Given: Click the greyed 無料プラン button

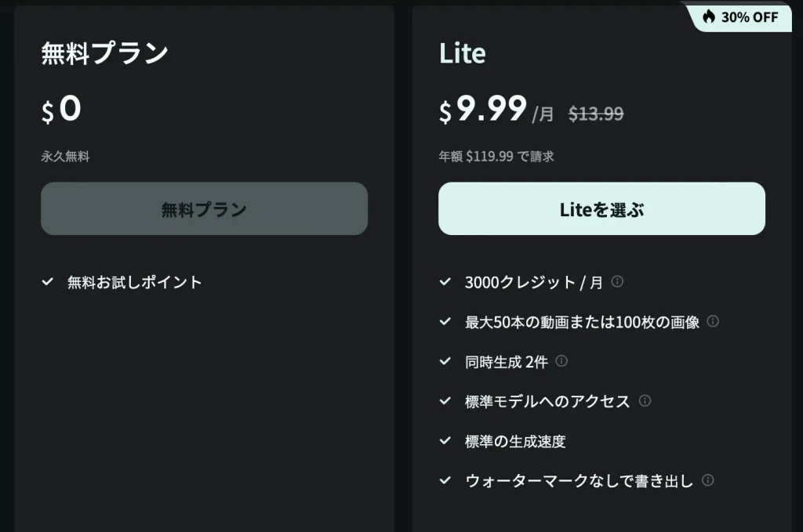Looking at the screenshot, I should pos(204,209).
